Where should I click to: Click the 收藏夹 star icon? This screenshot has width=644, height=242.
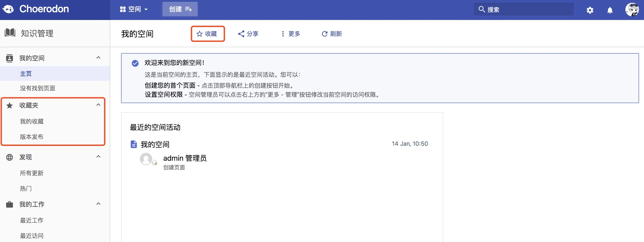[x=10, y=105]
